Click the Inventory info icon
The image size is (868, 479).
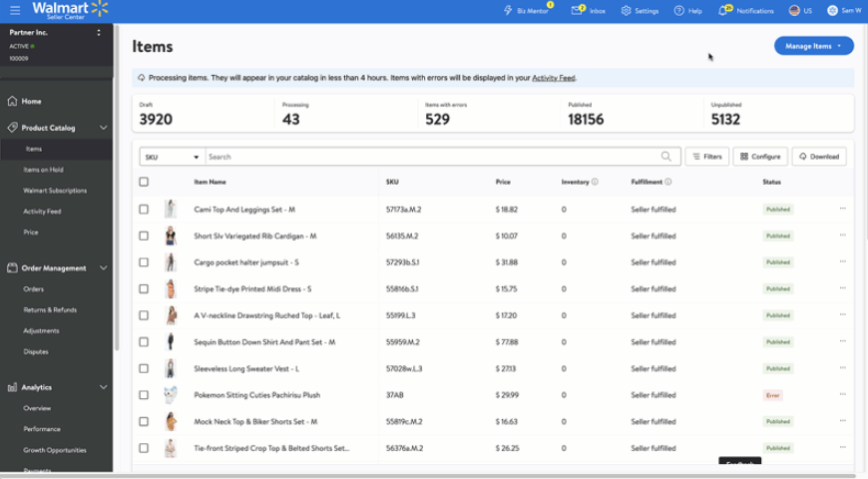(595, 183)
